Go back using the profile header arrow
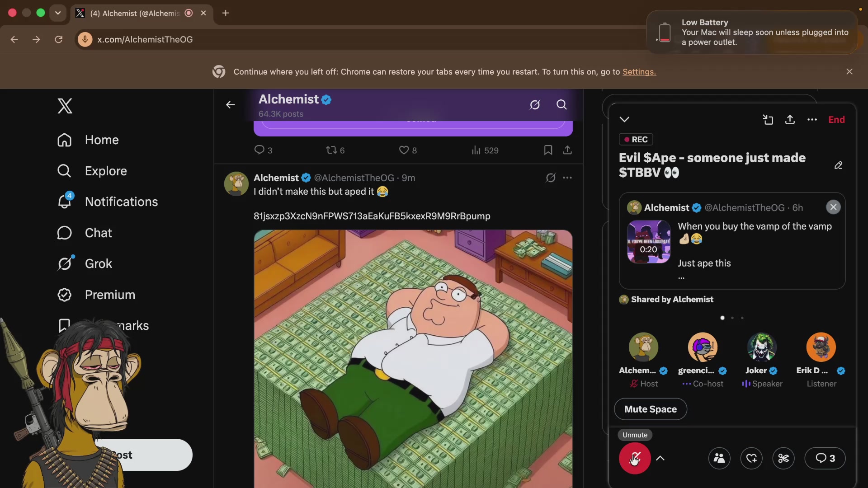The height and width of the screenshot is (488, 868). click(231, 105)
